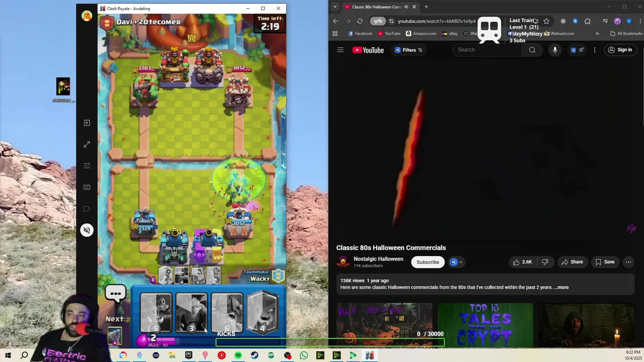Open the vidIQ panel icon near Sign in
Viewport: 644px width, 362px height.
coord(577,50)
